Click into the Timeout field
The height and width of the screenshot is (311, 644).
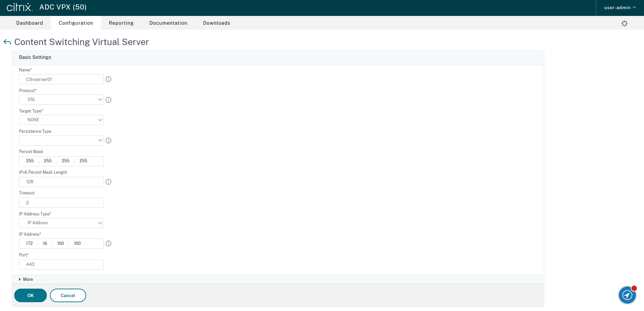[x=61, y=203]
